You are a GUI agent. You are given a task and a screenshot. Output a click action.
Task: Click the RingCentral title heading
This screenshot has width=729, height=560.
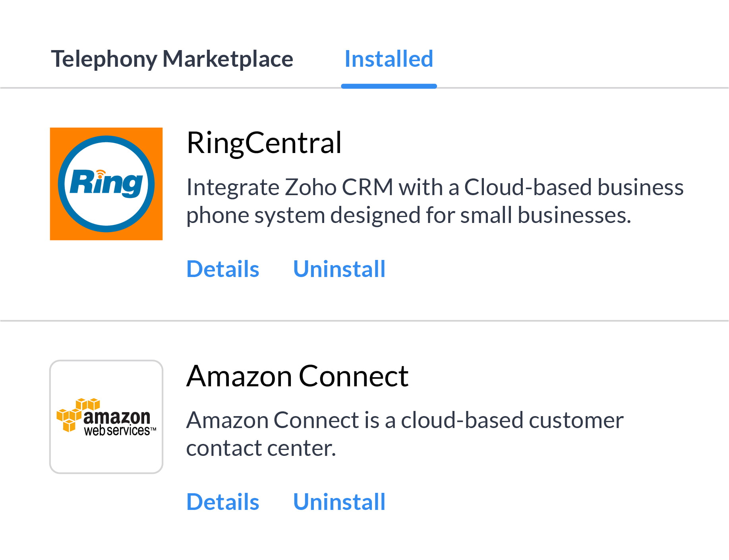pyautogui.click(x=264, y=143)
